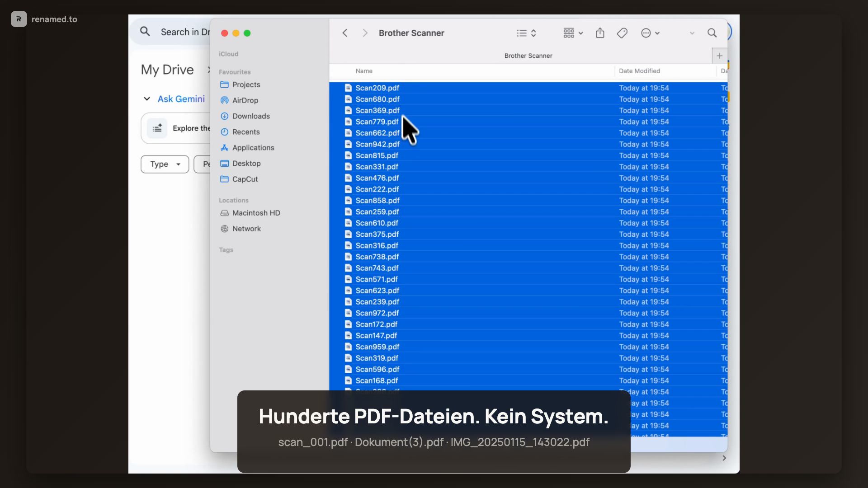Screen dimensions: 868x488
Task: Go back with Finder back chevron
Action: point(345,33)
